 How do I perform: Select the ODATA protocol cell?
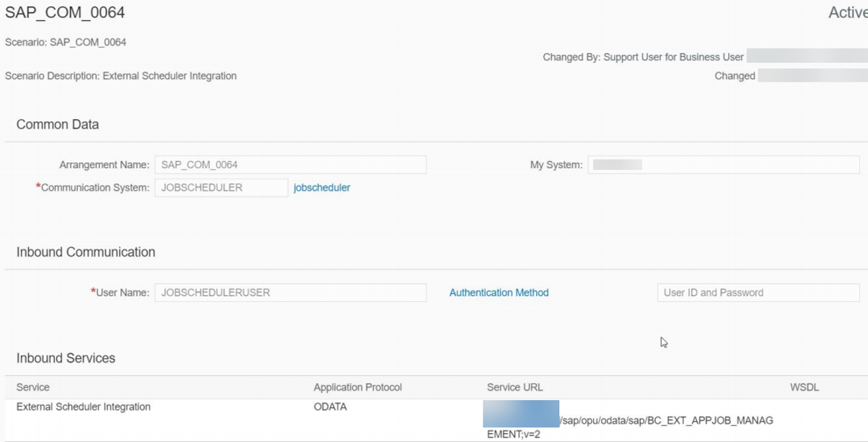coord(330,407)
